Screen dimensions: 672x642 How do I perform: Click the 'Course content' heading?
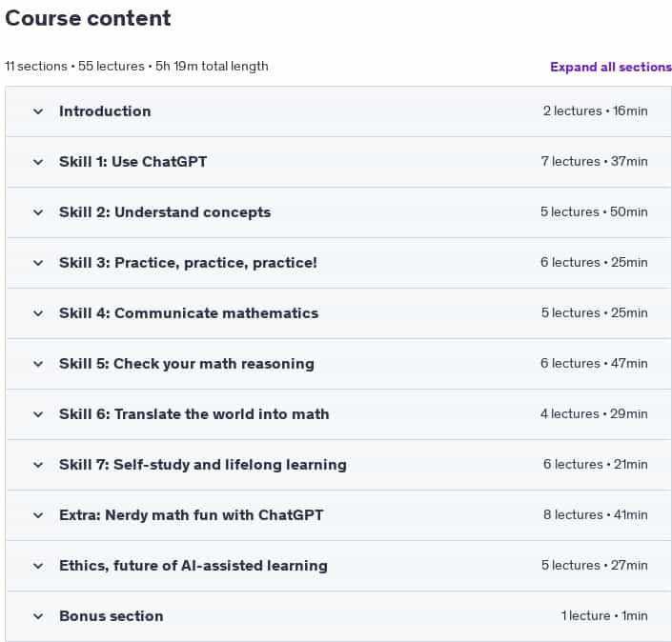tap(88, 18)
